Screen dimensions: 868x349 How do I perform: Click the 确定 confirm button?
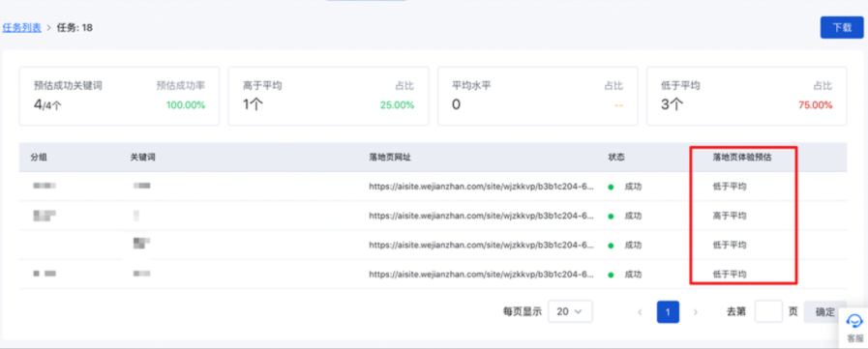(824, 311)
